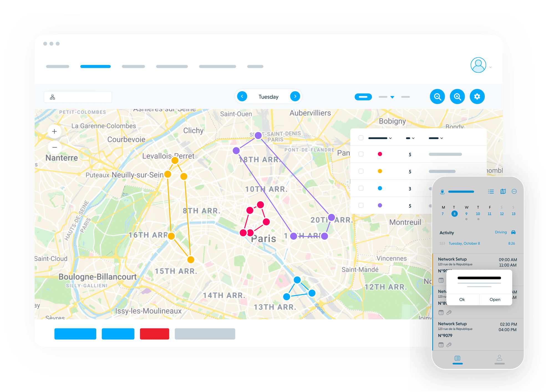The image size is (546, 392).
Task: Open list view icon on phone
Action: pyautogui.click(x=491, y=191)
